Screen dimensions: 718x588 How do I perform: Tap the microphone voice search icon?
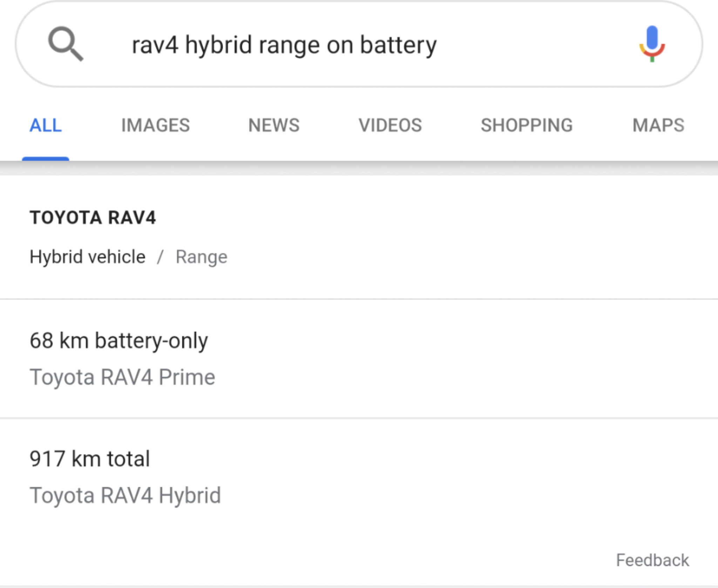click(652, 44)
